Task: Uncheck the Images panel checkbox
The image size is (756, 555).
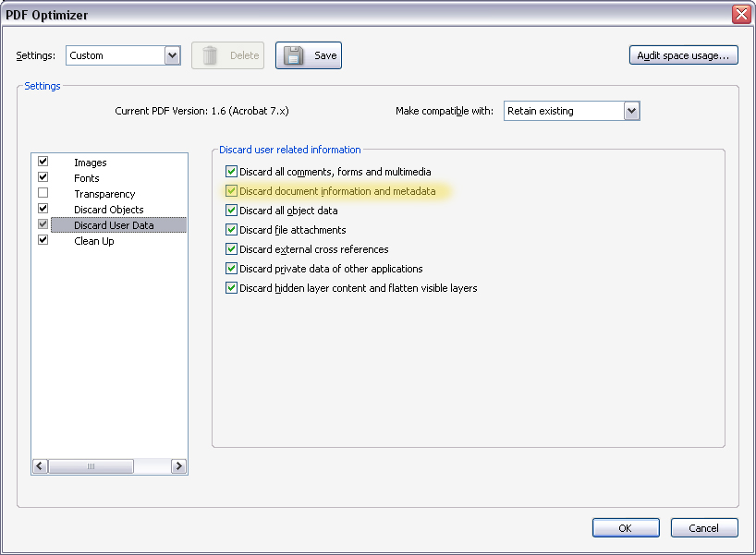Action: 43,162
